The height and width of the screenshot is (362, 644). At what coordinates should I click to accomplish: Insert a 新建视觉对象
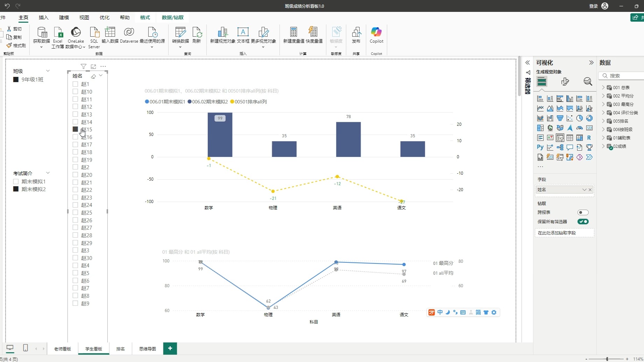click(x=222, y=35)
